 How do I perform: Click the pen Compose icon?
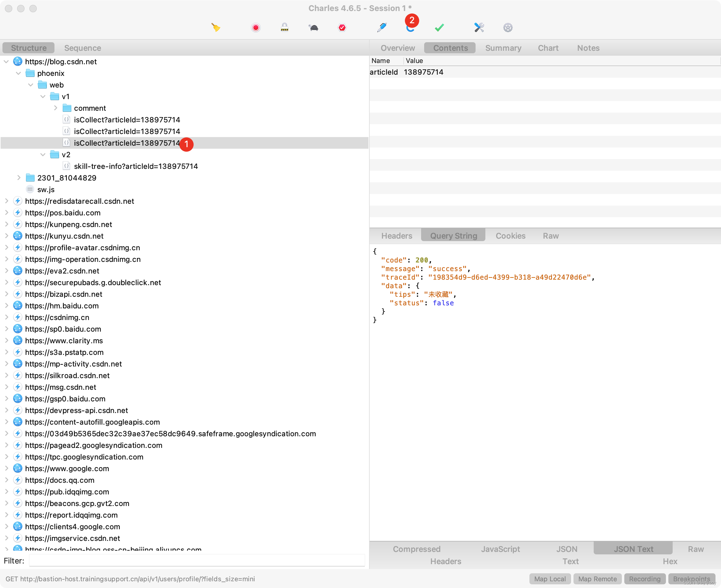[382, 28]
